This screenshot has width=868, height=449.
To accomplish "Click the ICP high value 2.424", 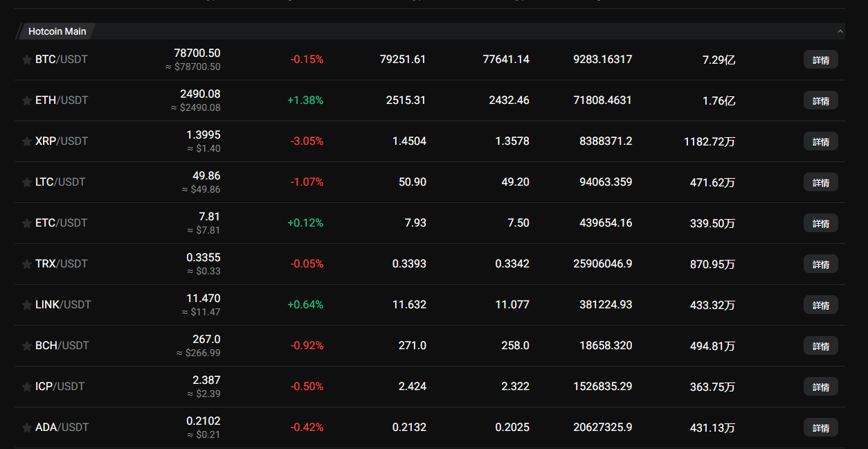I will pos(413,387).
